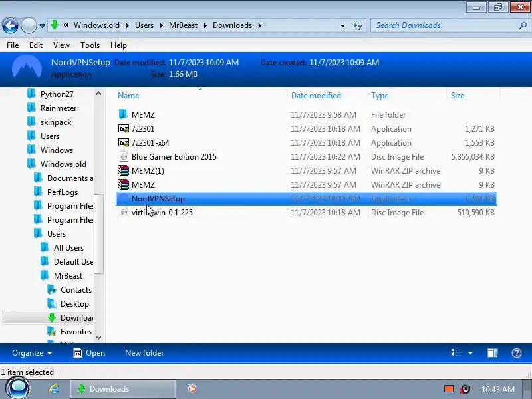Select Users in the address bar path
The image size is (532, 399).
[144, 25]
